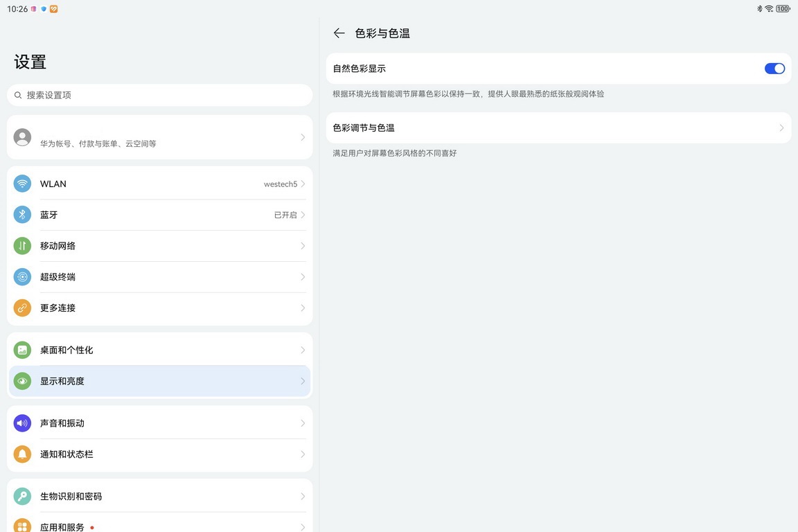The height and width of the screenshot is (532, 798).
Task: Click the 已开启 Bluetooth status text
Action: pyautogui.click(x=285, y=215)
